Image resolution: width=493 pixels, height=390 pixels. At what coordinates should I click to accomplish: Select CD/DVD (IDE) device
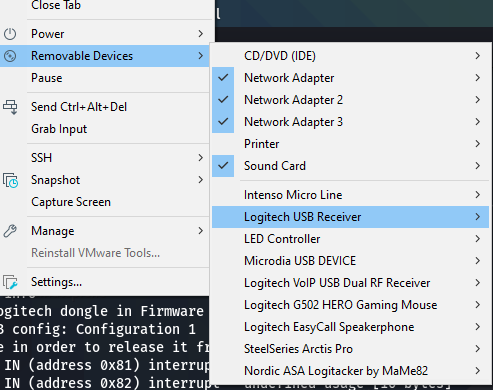pos(350,56)
